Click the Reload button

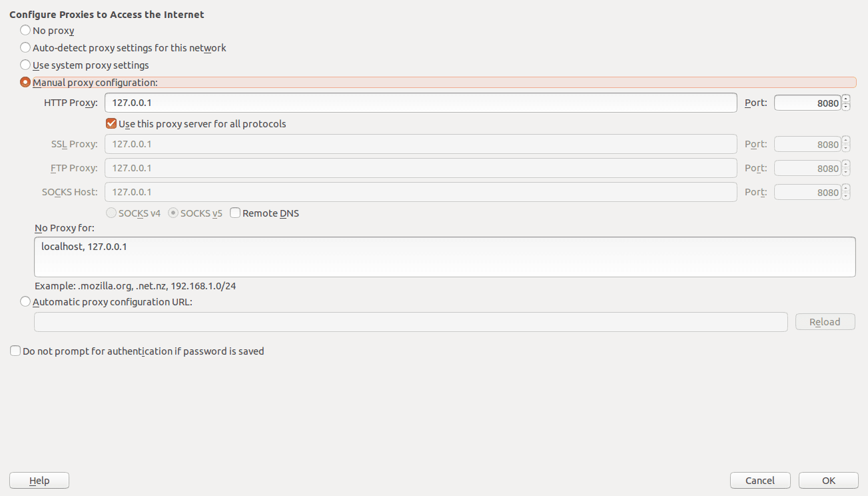coord(825,321)
